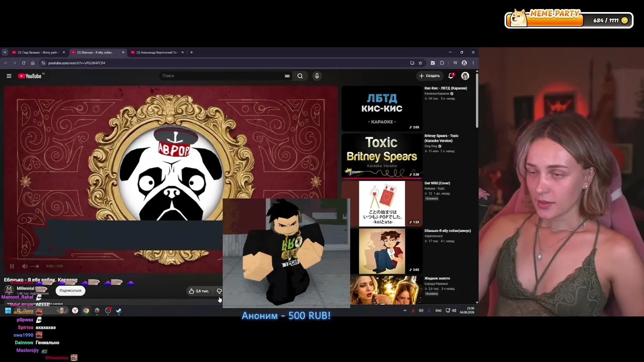
Task: Open the Toxic Britney Spears karaoke thumbnail
Action: [382, 156]
